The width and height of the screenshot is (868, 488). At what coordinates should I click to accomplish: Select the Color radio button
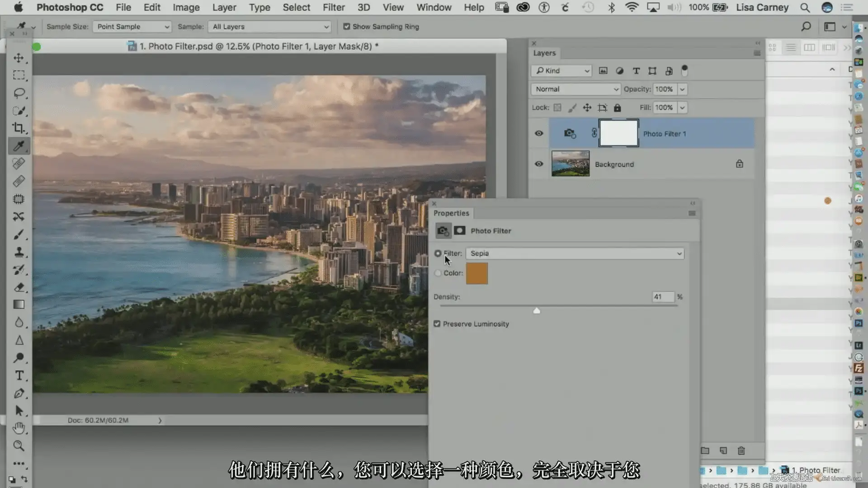pyautogui.click(x=438, y=273)
